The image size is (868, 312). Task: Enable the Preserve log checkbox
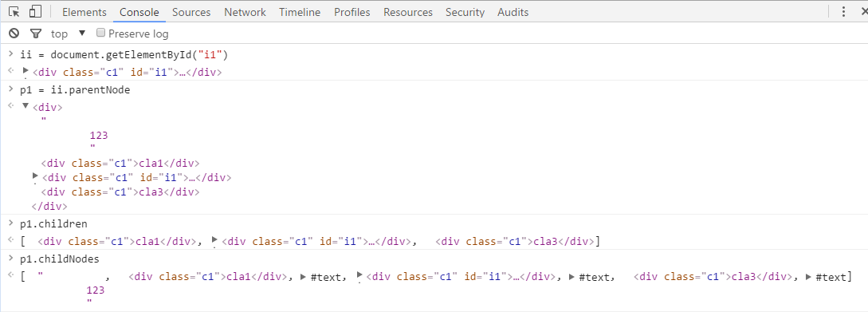pos(100,34)
